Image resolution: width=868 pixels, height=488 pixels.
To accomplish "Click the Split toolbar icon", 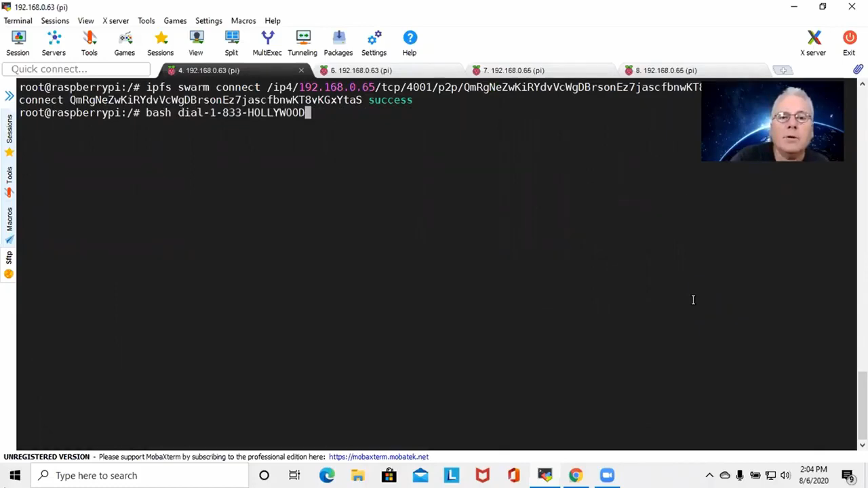I will click(232, 43).
